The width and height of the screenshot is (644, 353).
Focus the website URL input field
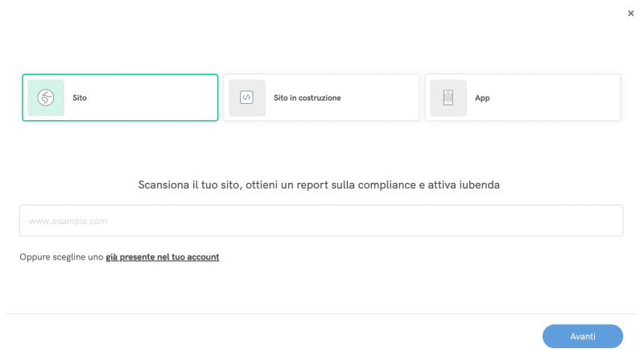click(321, 221)
